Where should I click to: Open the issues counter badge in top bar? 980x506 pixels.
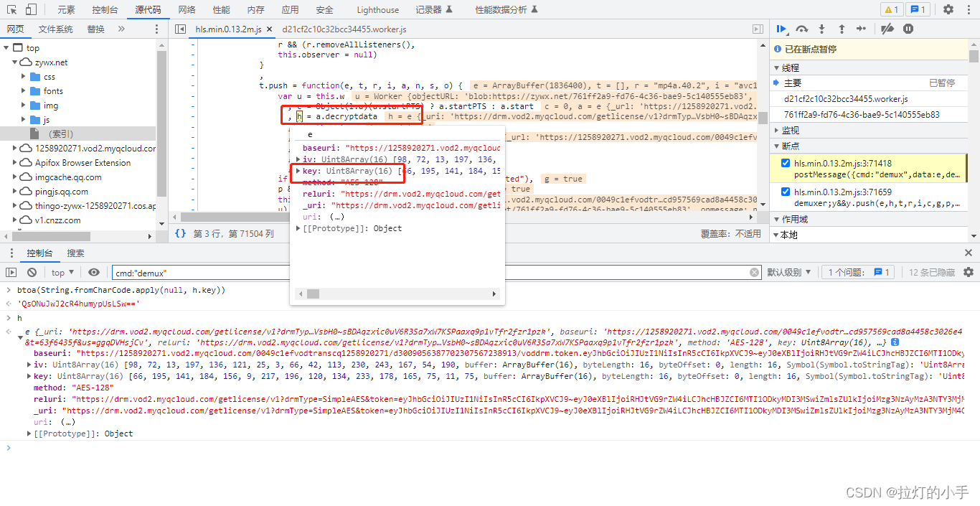click(x=918, y=9)
